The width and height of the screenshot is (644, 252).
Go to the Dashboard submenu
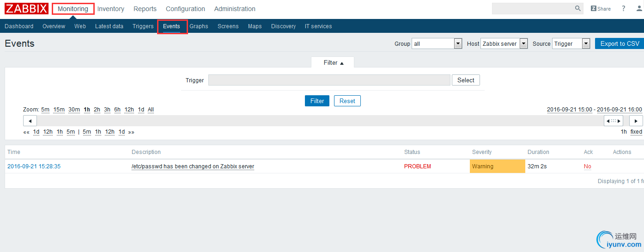tap(19, 26)
